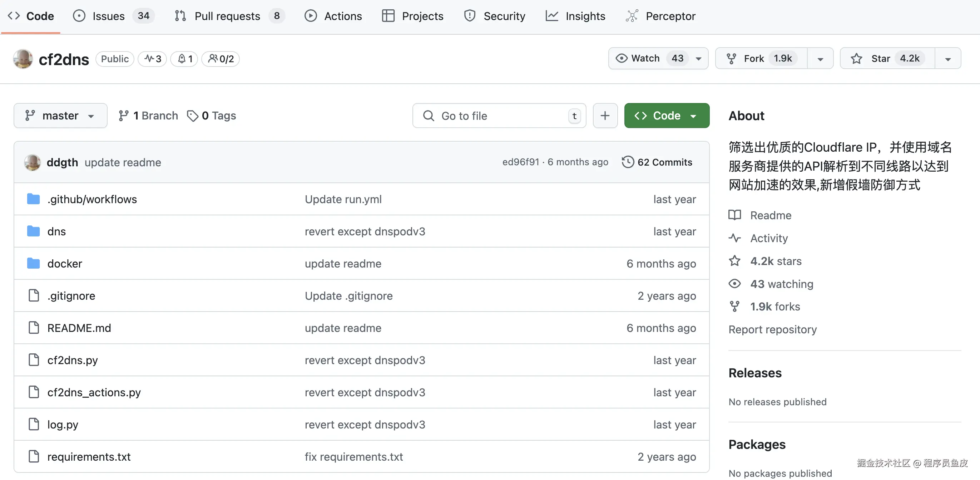Click the activity pulse badge showing 3
This screenshot has height=480, width=980.
coord(152,59)
